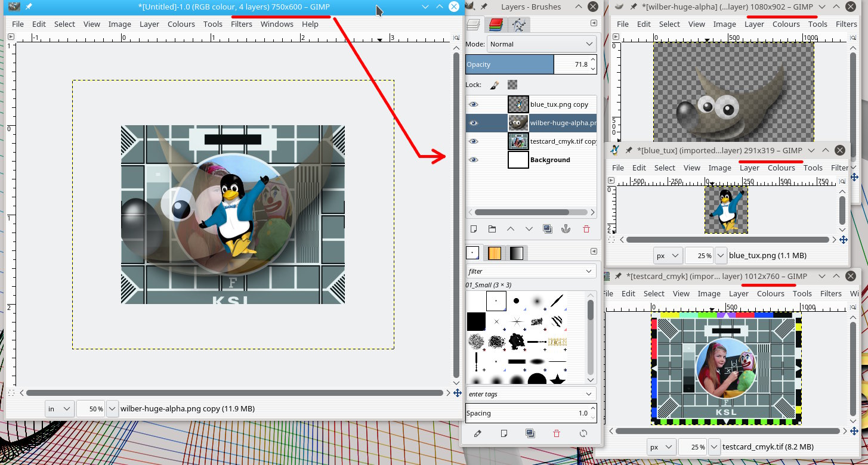Select the solid black square brush
Image resolution: width=868 pixels, height=465 pixels.
476,321
